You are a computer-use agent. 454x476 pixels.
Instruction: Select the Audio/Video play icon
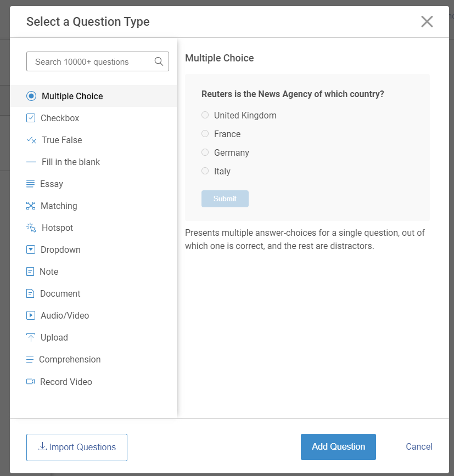click(31, 315)
